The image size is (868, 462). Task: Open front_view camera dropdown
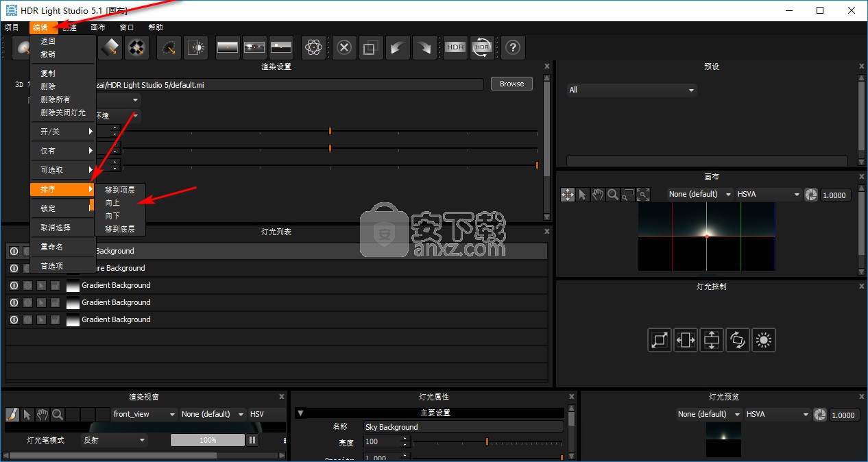click(145, 414)
